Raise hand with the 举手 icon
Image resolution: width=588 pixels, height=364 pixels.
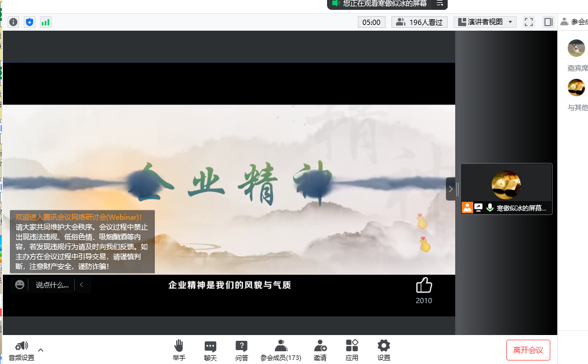tap(179, 350)
